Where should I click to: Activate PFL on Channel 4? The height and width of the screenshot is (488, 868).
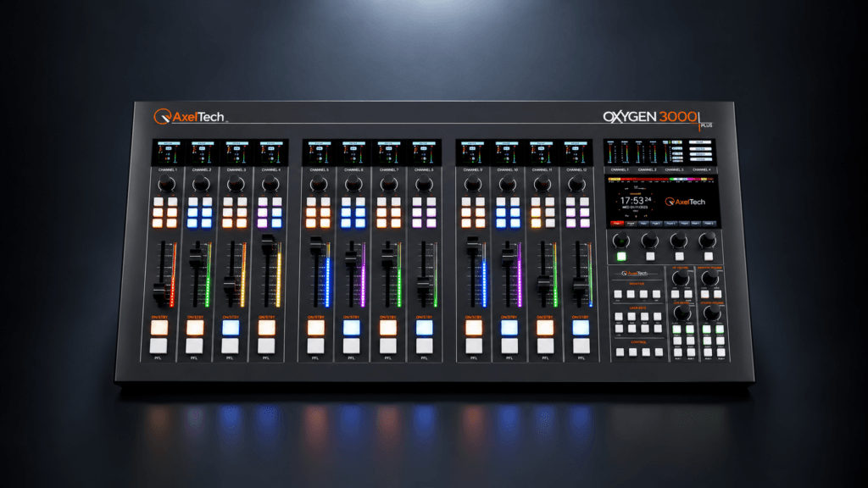266,346
